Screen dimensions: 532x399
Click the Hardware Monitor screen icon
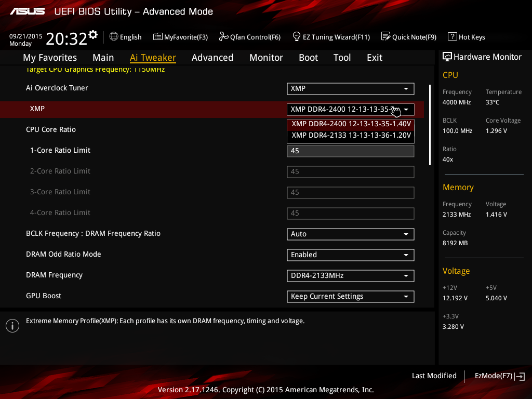click(x=447, y=57)
